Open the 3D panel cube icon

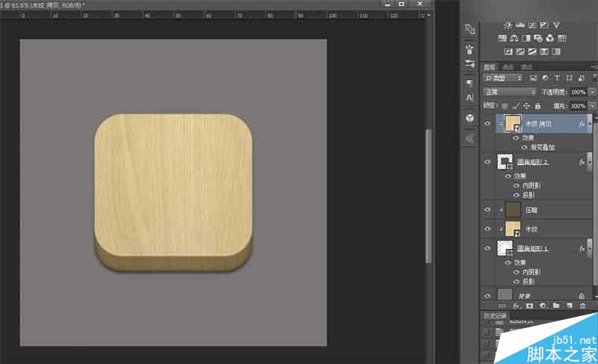(x=470, y=118)
